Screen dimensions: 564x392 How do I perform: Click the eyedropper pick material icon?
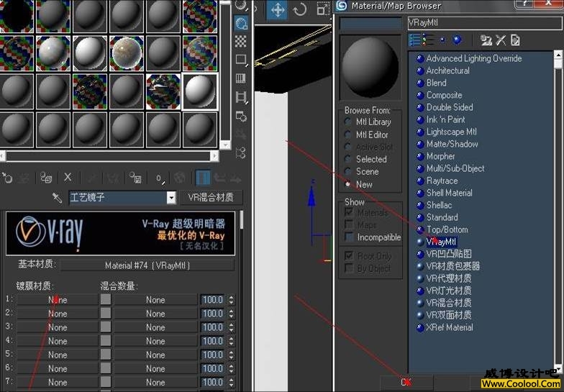(58, 197)
